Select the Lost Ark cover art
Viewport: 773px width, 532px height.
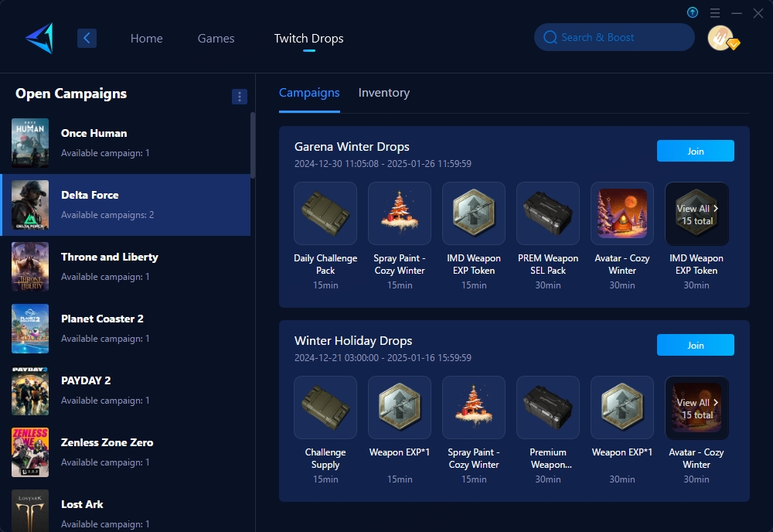click(x=30, y=511)
